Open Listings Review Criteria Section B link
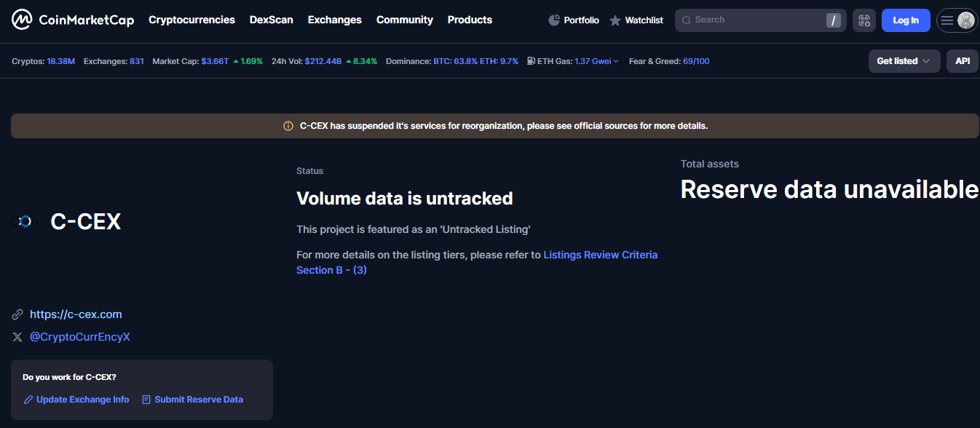This screenshot has width=980, height=428. coord(600,255)
